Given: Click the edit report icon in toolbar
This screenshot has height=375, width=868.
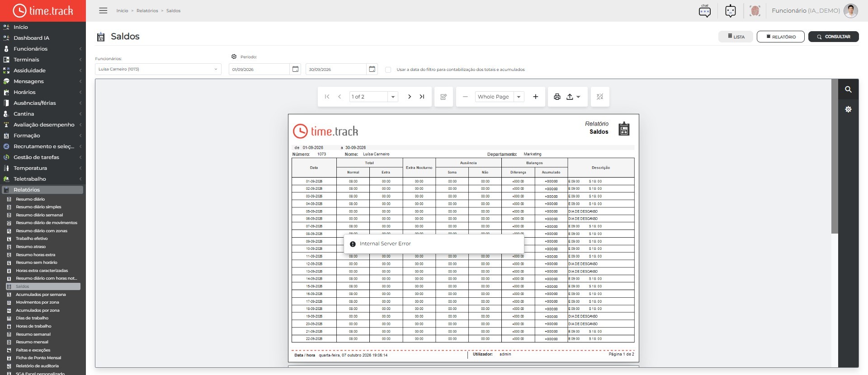Looking at the screenshot, I should [x=443, y=97].
